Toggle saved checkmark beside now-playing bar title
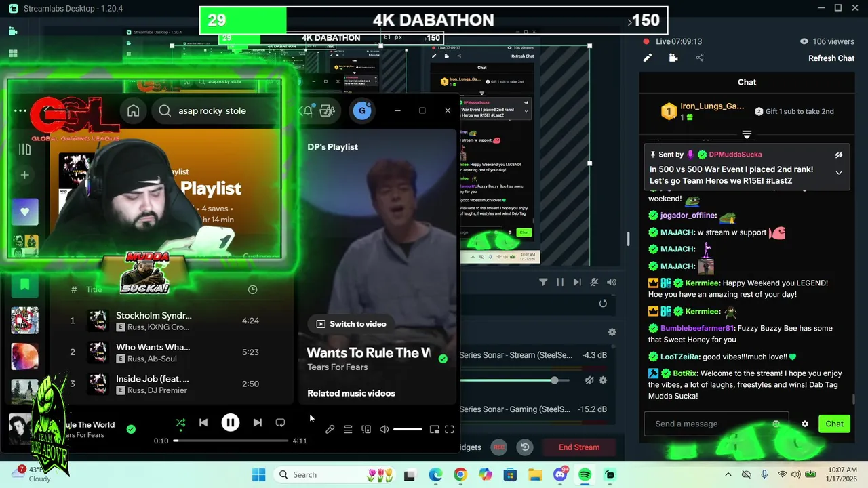Screen dimensions: 868x488 coord(131,428)
